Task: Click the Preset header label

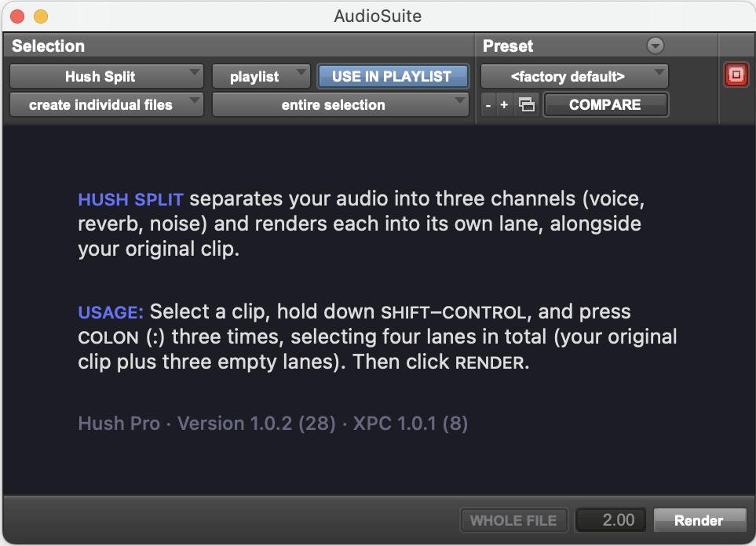Action: coord(508,45)
